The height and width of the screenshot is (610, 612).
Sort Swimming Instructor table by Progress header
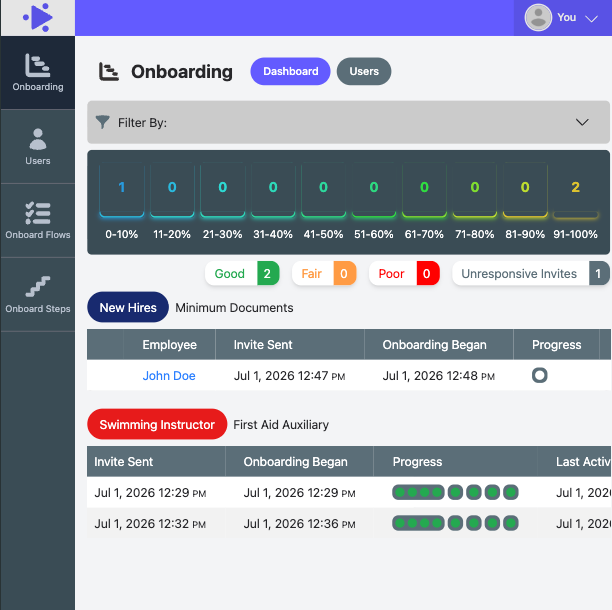tap(455, 462)
